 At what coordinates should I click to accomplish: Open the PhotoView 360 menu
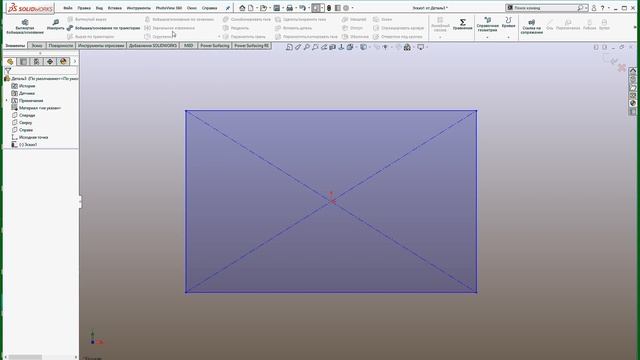point(169,8)
